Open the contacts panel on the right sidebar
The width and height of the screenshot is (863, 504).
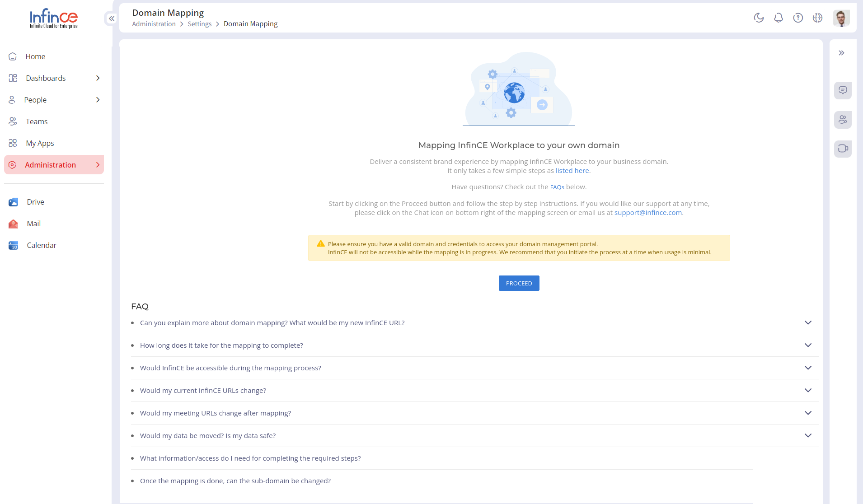843,120
